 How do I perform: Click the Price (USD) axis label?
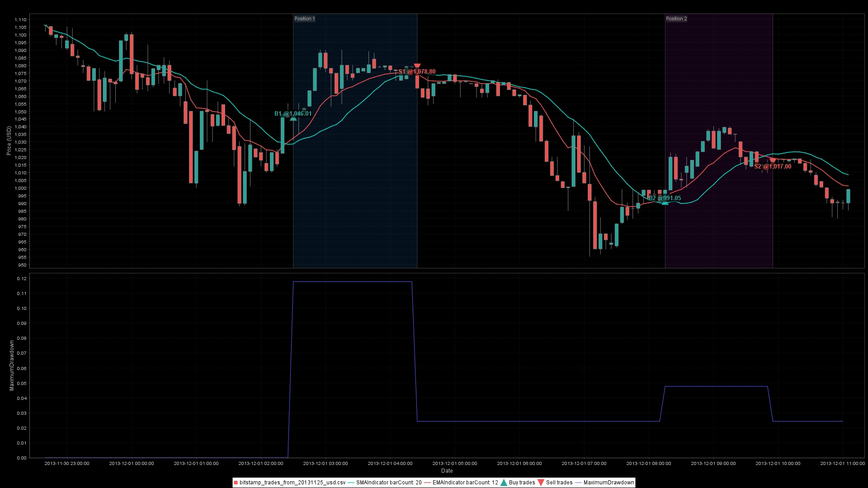click(9, 141)
